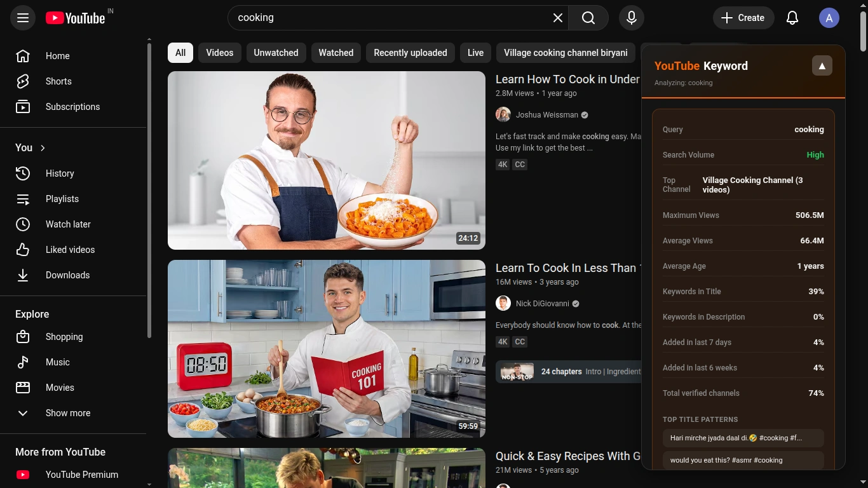Filter results by Live
Screen dimensions: 868x488
tap(475, 53)
